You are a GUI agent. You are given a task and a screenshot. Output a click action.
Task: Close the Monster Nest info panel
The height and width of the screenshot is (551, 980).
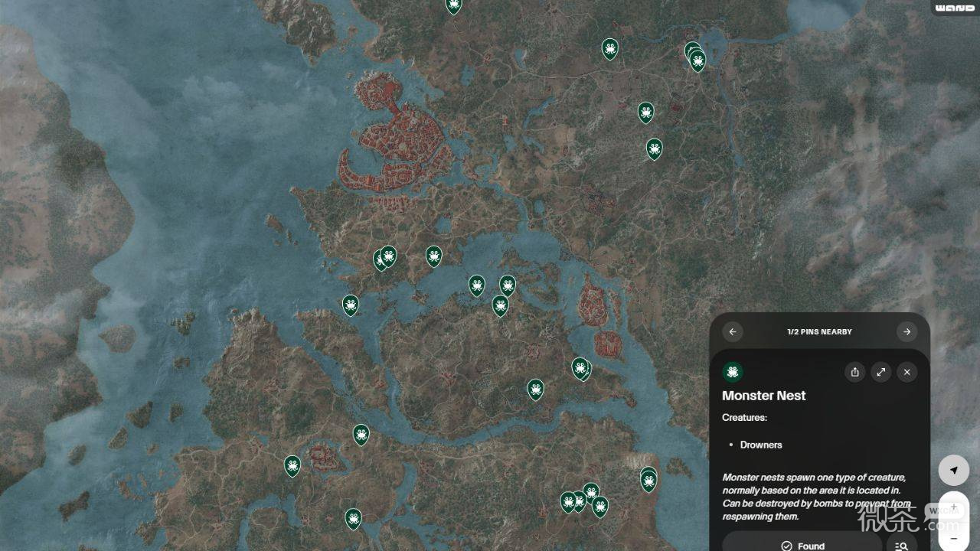[x=906, y=372]
